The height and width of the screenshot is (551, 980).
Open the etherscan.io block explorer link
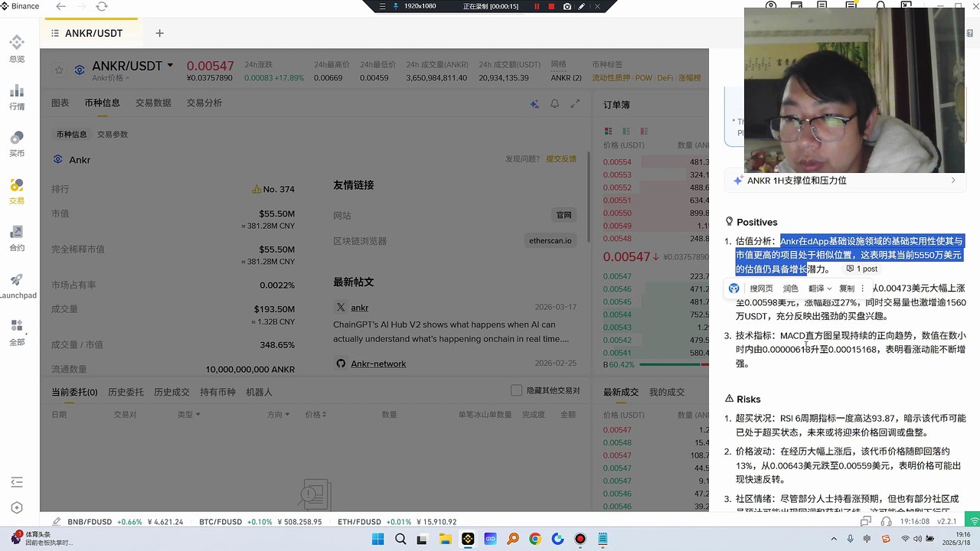coord(550,240)
